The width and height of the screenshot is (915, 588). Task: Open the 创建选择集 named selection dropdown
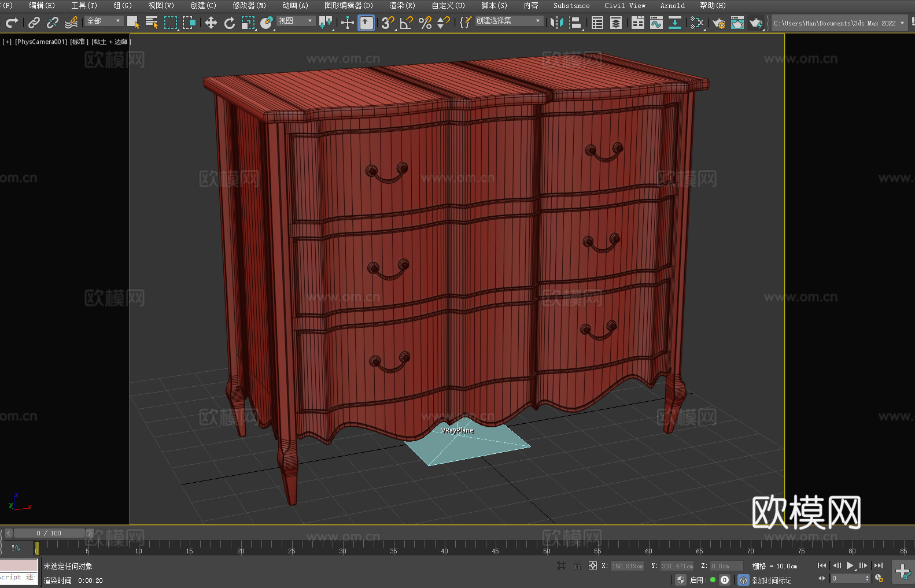click(509, 21)
